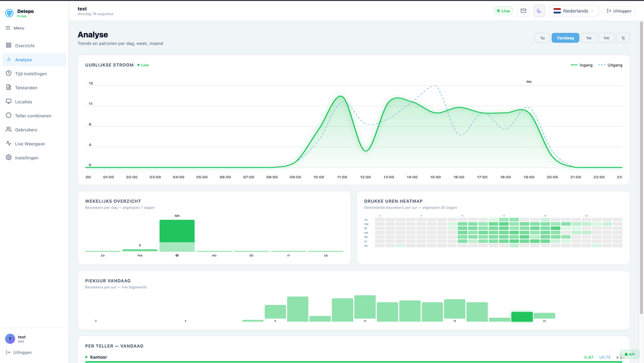Click the 'Uit 73' value
Viewport: 644px width, 363px height.
tap(605, 357)
